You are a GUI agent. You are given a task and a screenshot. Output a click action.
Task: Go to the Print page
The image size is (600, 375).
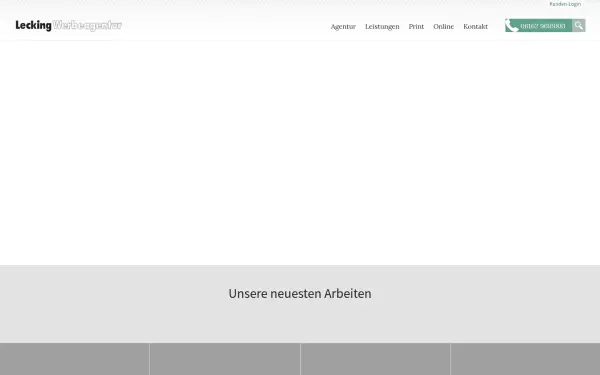pyautogui.click(x=416, y=26)
